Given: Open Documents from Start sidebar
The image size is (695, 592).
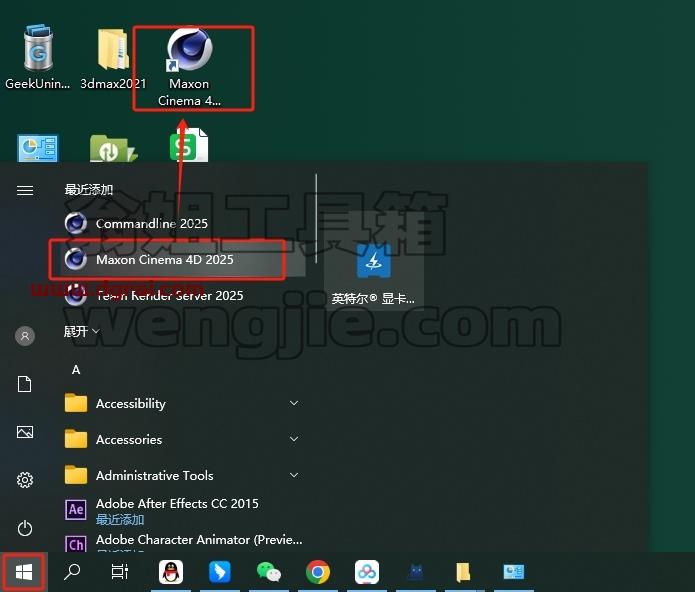Looking at the screenshot, I should (24, 384).
